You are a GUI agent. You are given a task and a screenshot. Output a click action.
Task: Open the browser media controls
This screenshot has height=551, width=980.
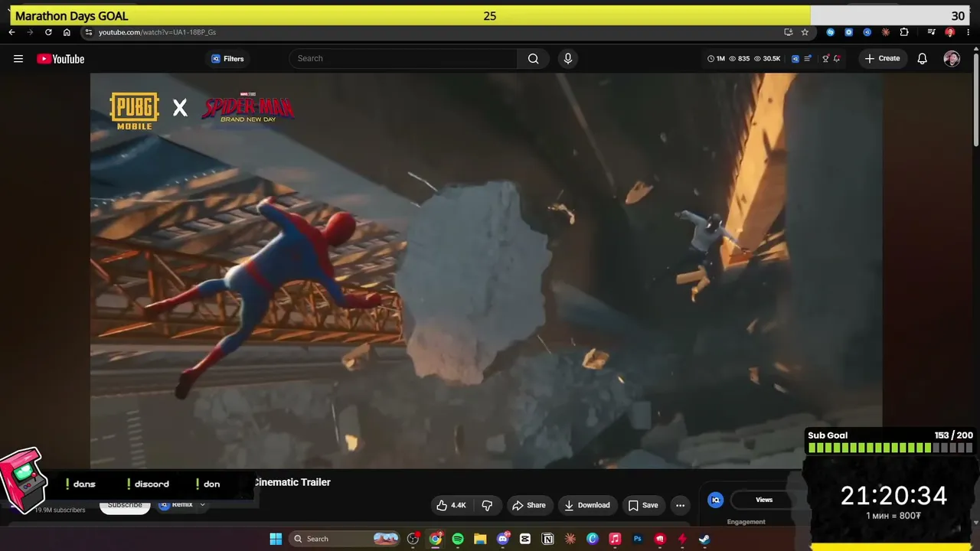[931, 32]
